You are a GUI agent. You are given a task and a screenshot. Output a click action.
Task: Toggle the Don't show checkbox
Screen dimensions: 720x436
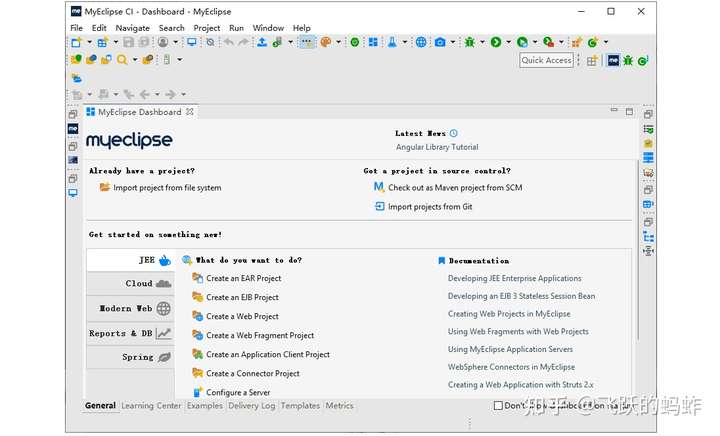[x=498, y=406]
